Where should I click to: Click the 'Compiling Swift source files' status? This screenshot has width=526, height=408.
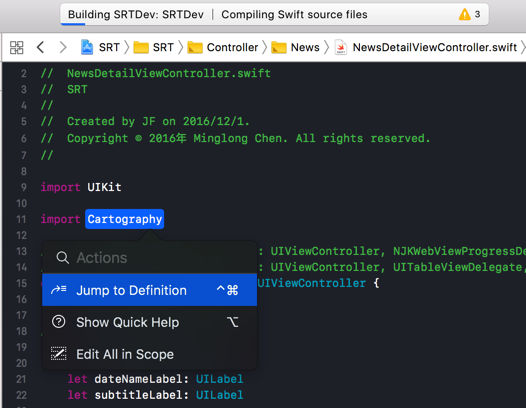pos(294,14)
